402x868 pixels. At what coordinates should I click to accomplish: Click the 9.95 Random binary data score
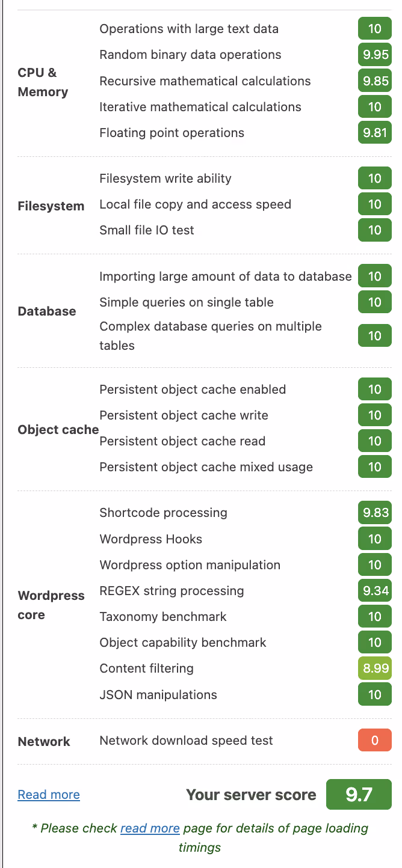coord(374,55)
